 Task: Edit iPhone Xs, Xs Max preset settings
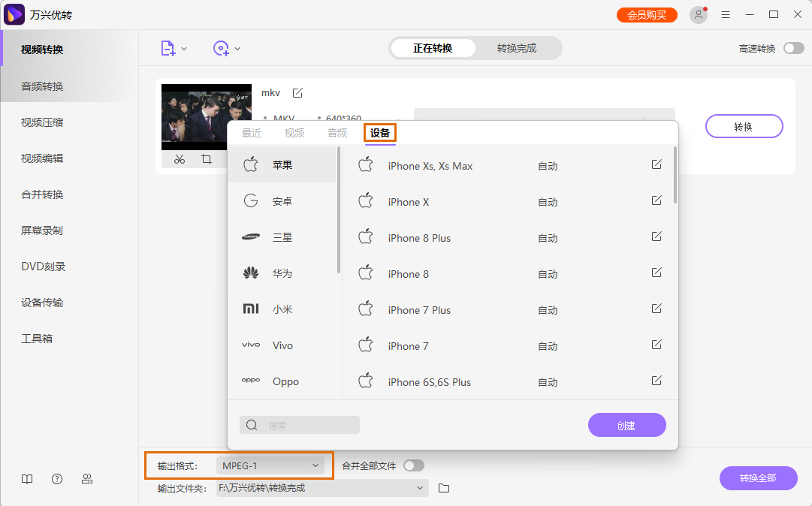[656, 164]
